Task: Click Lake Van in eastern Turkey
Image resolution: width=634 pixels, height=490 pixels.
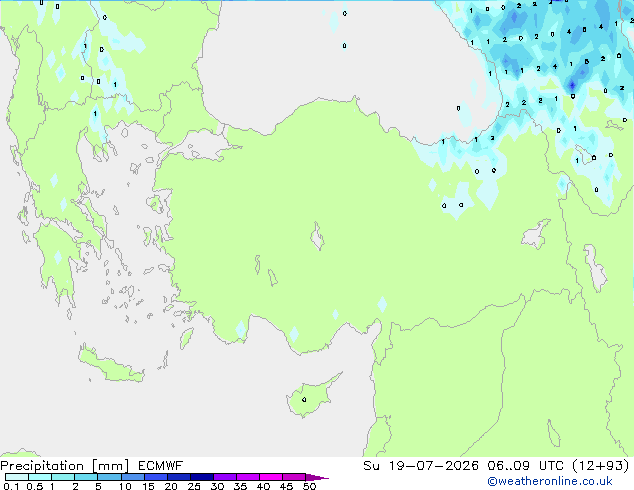Action: (536, 234)
